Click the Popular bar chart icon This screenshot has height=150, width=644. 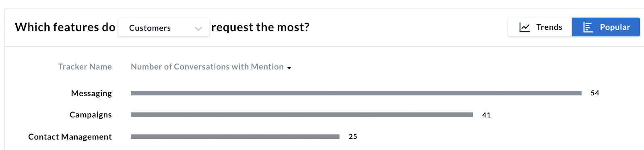[x=588, y=27]
